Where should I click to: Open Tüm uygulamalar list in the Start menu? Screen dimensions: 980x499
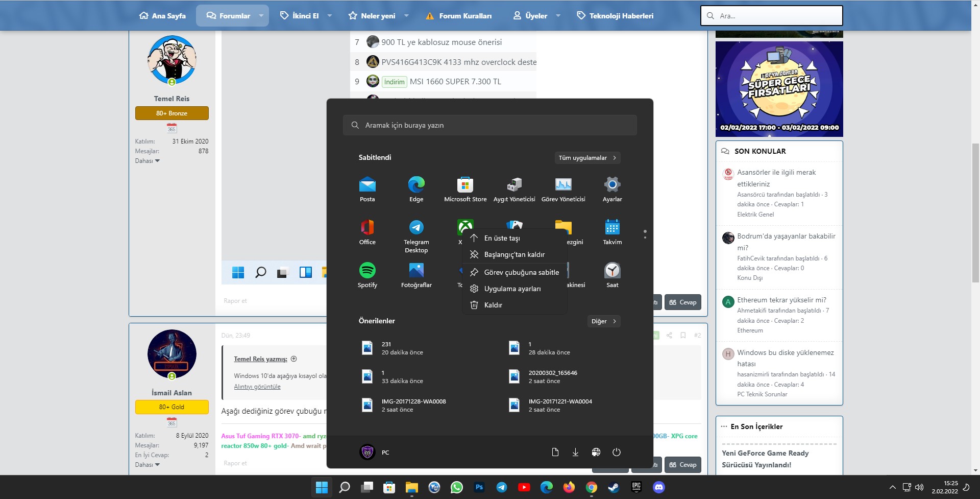(x=587, y=158)
